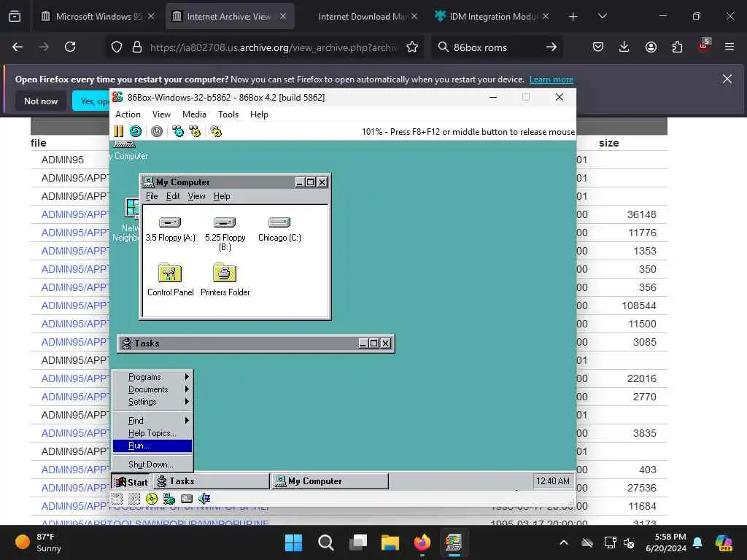Open new Firefox tab
This screenshot has width=747, height=560.
573,17
